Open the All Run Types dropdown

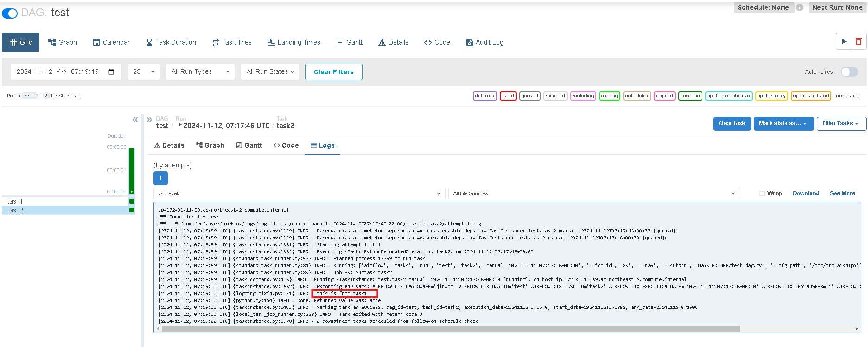click(200, 72)
